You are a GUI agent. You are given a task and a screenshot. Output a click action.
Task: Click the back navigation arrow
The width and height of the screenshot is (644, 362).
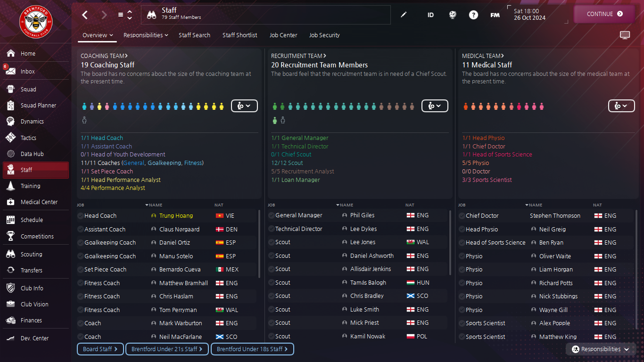click(85, 15)
